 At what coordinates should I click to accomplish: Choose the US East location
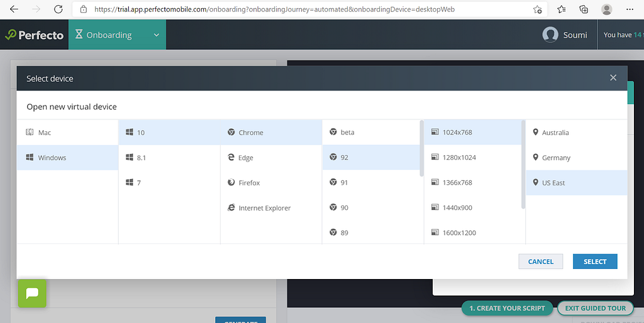(577, 183)
